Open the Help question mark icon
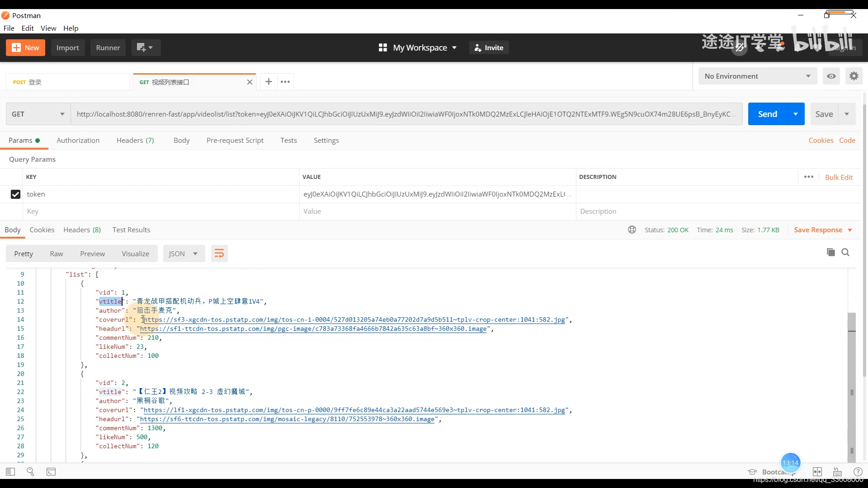Image resolution: width=868 pixels, height=488 pixels. point(858,472)
